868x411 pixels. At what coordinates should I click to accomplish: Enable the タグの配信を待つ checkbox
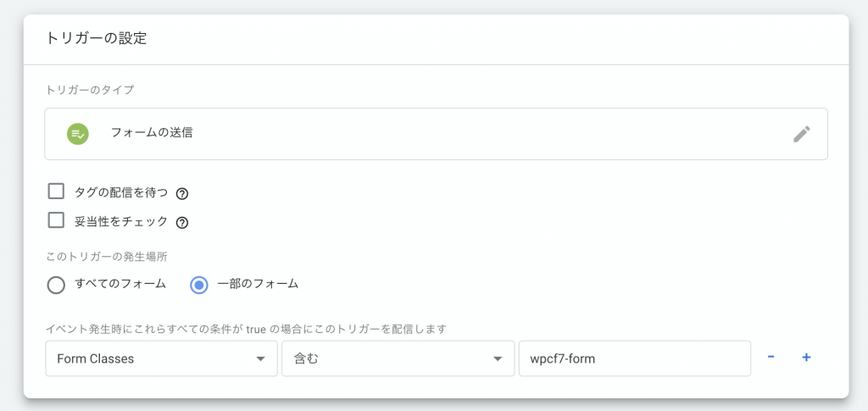point(56,192)
